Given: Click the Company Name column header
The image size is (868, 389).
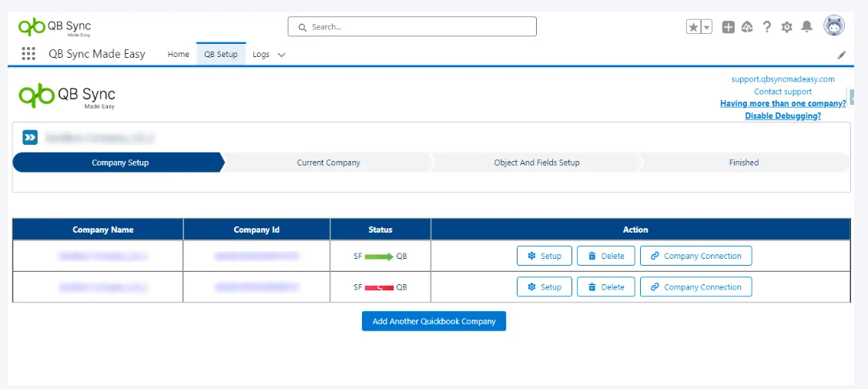Looking at the screenshot, I should tap(103, 230).
